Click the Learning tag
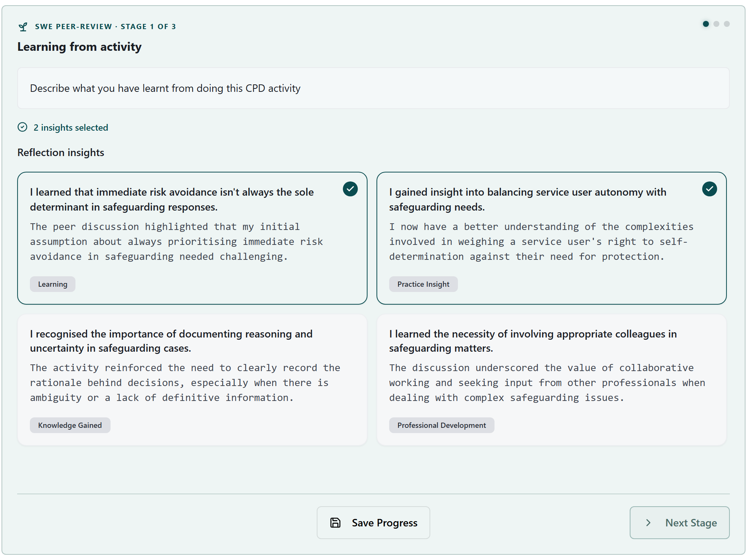The image size is (747, 560). pyautogui.click(x=53, y=284)
